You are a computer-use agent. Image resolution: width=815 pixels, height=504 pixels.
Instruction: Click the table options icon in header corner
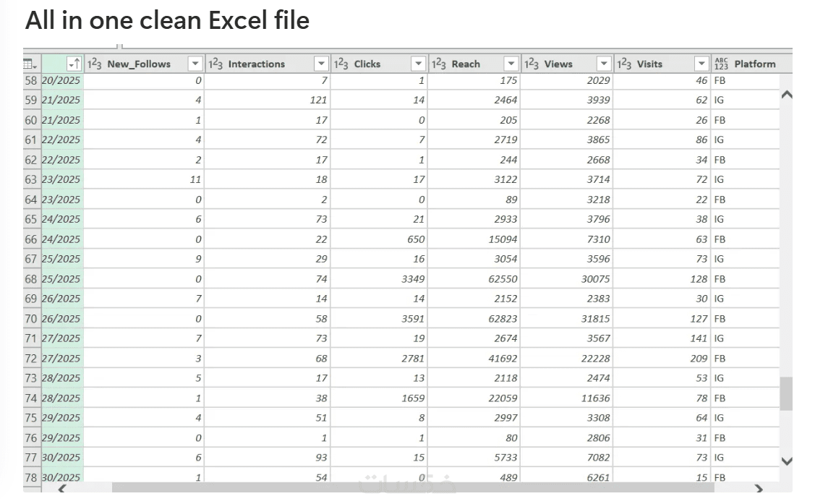pyautogui.click(x=31, y=64)
